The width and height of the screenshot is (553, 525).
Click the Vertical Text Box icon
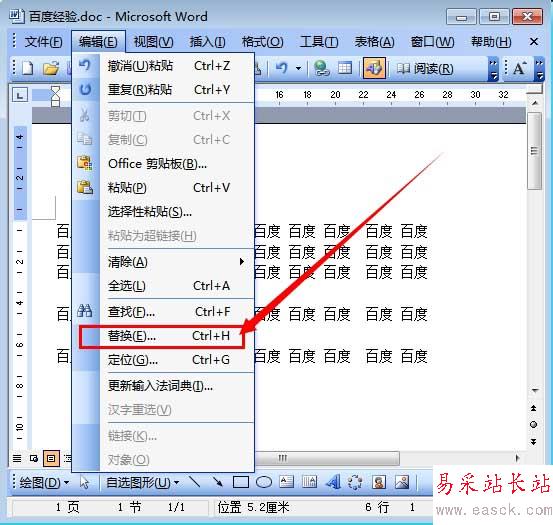click(309, 482)
